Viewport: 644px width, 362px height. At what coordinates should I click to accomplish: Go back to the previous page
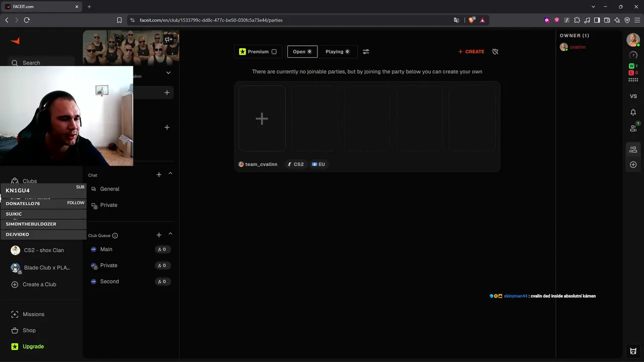7,20
